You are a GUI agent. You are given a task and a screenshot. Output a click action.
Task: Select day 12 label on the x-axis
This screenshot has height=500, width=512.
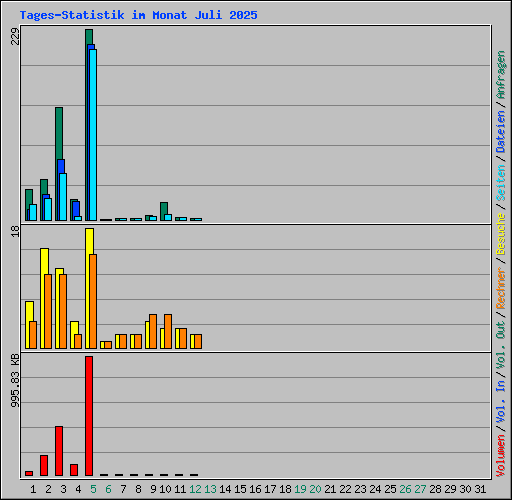click(x=195, y=489)
